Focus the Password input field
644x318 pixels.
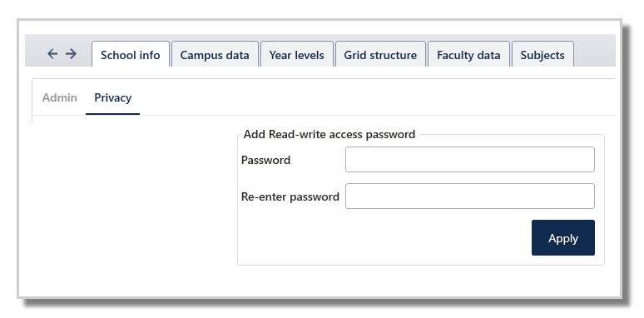[x=470, y=159]
